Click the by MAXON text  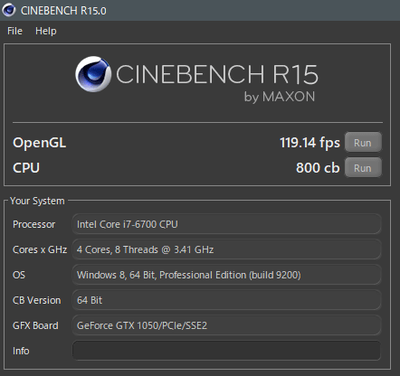[279, 97]
